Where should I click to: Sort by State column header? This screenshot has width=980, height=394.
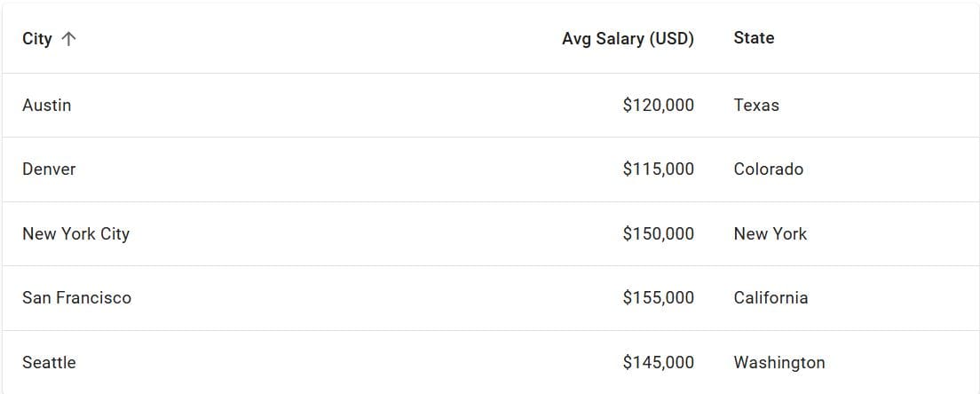click(x=754, y=38)
